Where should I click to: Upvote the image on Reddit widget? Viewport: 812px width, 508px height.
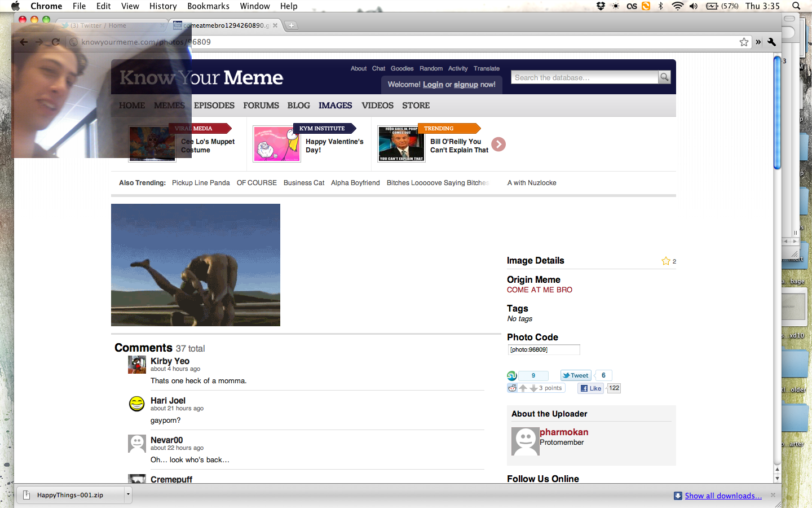523,388
